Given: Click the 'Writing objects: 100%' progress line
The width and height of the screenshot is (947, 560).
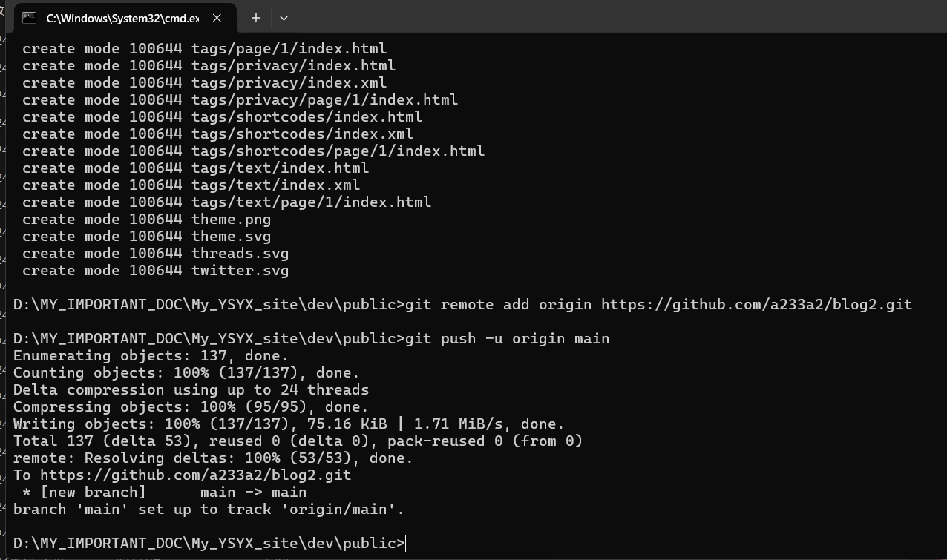Looking at the screenshot, I should (x=289, y=424).
